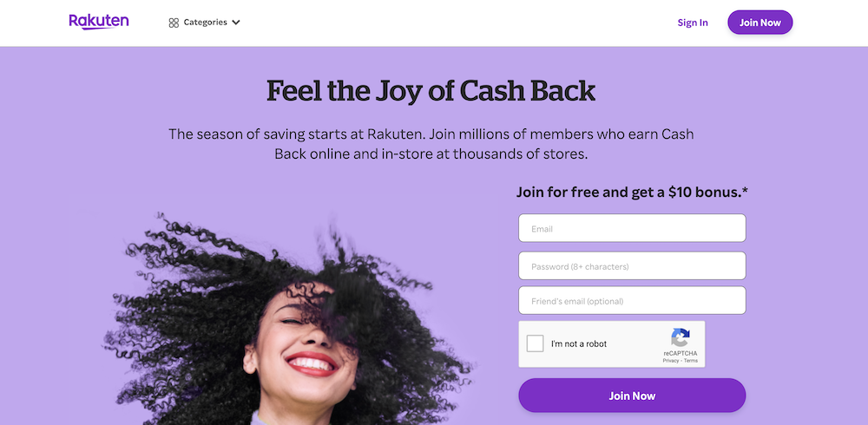Click into the Password field

pos(632,266)
